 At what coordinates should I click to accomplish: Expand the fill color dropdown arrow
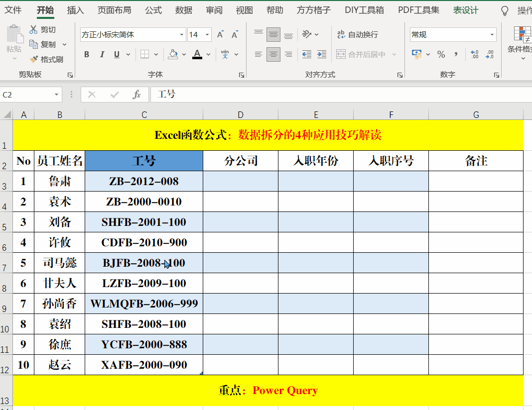point(184,54)
